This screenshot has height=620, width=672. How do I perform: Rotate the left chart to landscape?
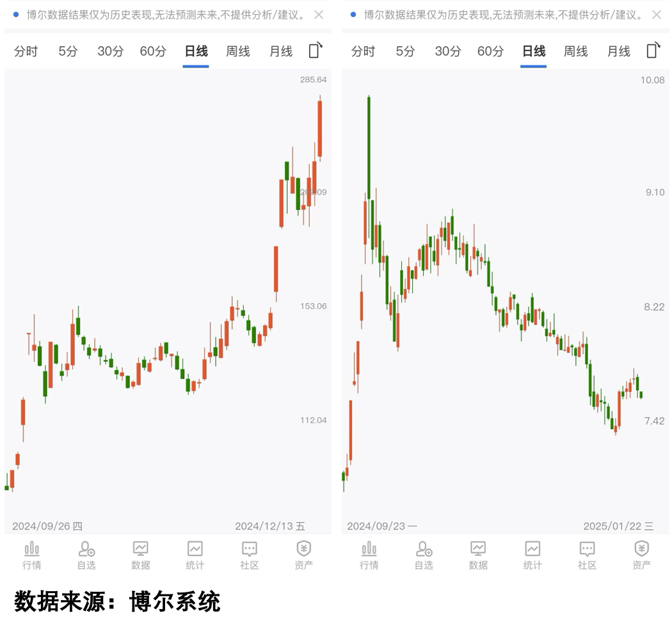click(x=316, y=51)
